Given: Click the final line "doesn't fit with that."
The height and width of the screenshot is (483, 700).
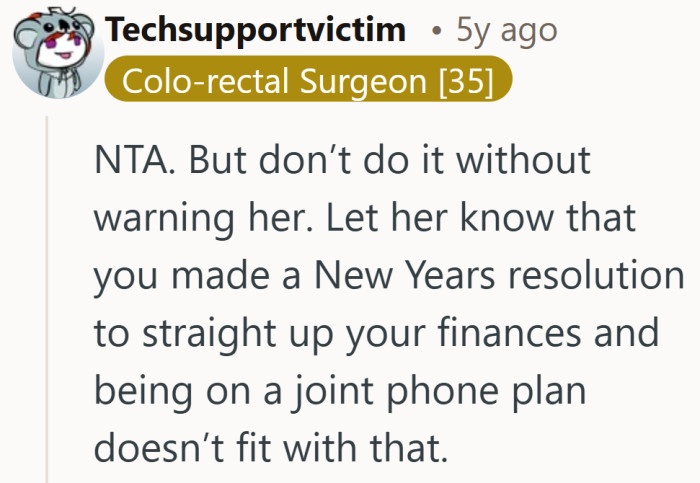Looking at the screenshot, I should click(269, 446).
